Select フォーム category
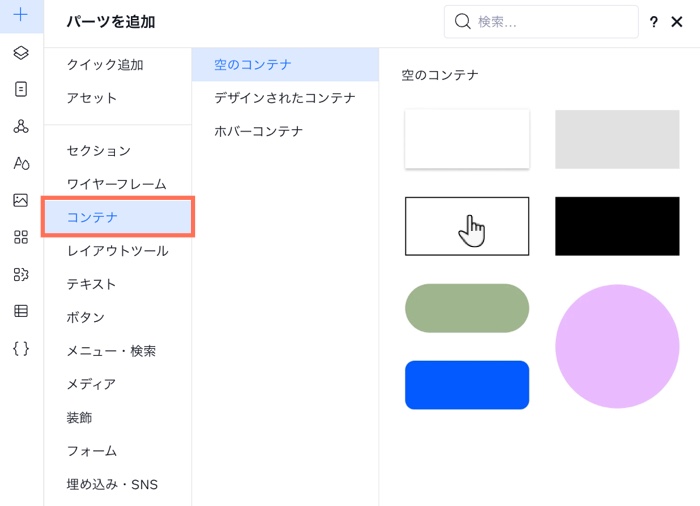 coord(92,451)
